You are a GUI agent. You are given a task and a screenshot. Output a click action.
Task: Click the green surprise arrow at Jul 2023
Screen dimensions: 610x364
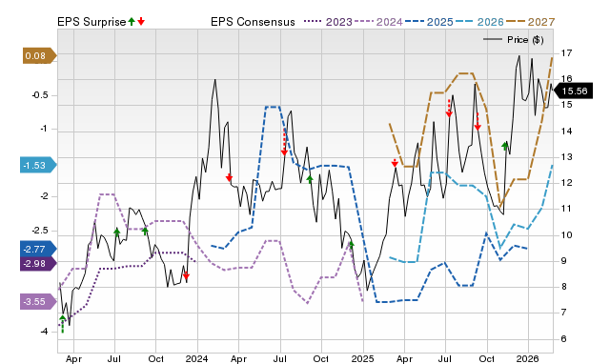[117, 233]
